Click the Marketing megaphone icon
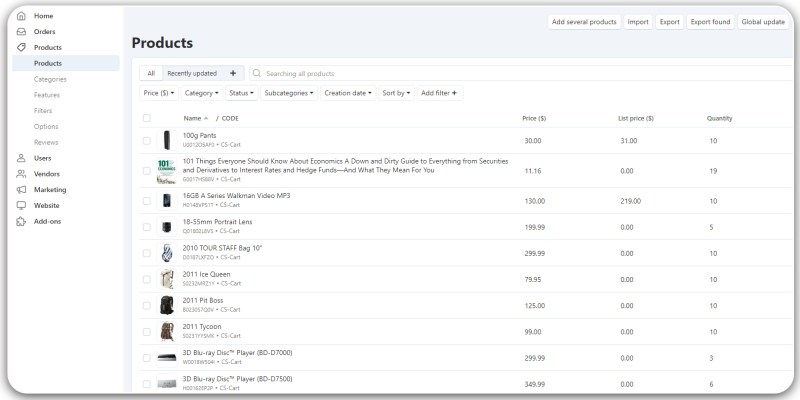The height and width of the screenshot is (400, 800). click(x=22, y=189)
